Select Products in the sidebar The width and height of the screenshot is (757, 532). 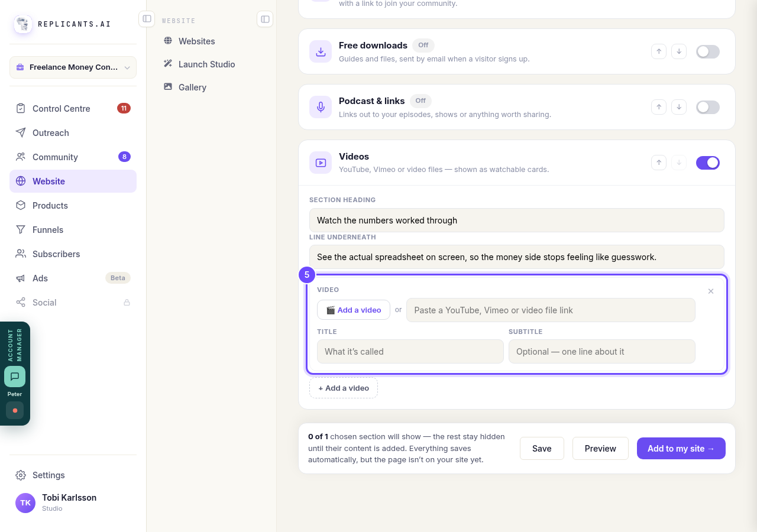coord(73,206)
